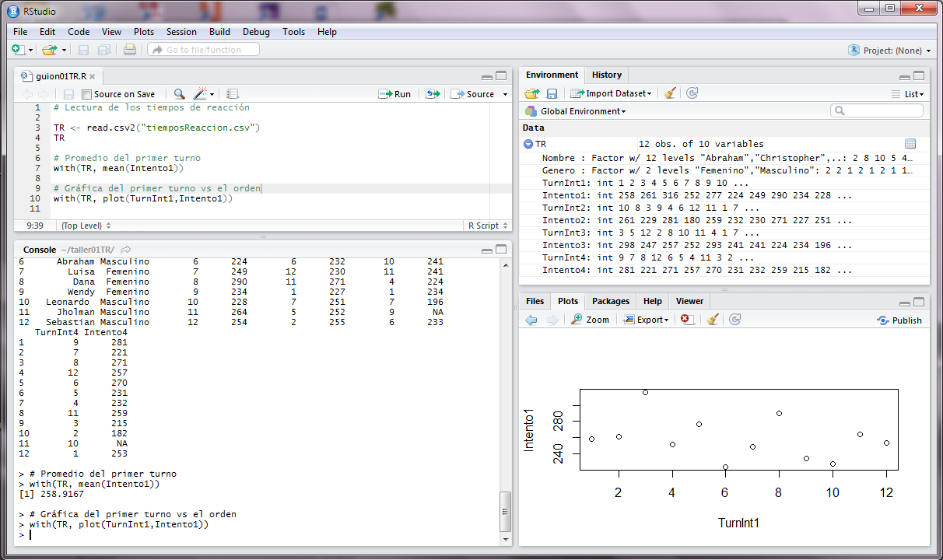Open the Export dropdown in Plots
Image resolution: width=943 pixels, height=560 pixels.
pos(645,320)
